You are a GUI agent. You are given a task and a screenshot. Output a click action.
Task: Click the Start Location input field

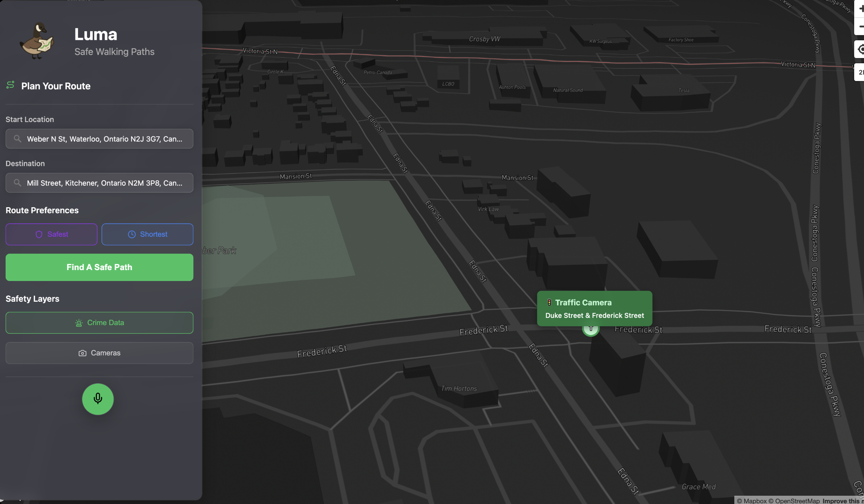tap(104, 139)
